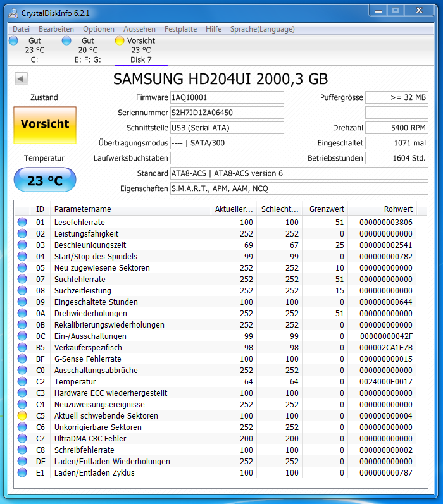This screenshot has height=504, width=443.
Task: Click the status orb of Eingeschaltete Stunden row
Action: (x=22, y=302)
